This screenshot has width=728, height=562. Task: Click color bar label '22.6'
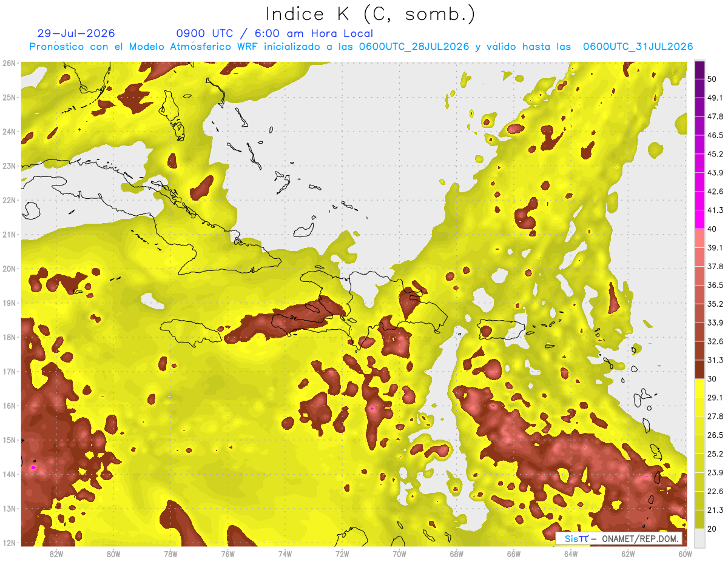tap(715, 492)
